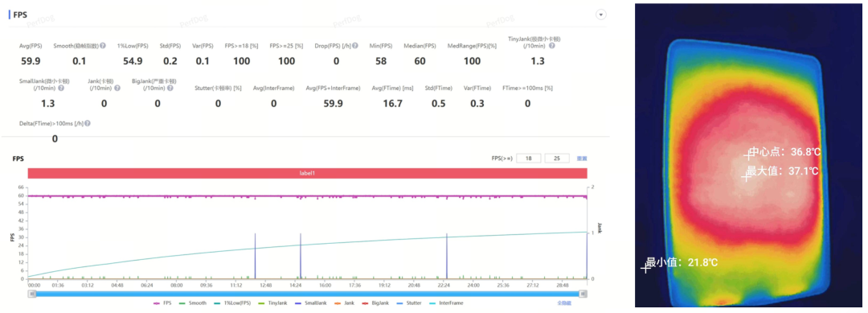Viewport: 868px width, 313px height.
Task: Click the Std(FTime) value 0.5
Action: 439,104
